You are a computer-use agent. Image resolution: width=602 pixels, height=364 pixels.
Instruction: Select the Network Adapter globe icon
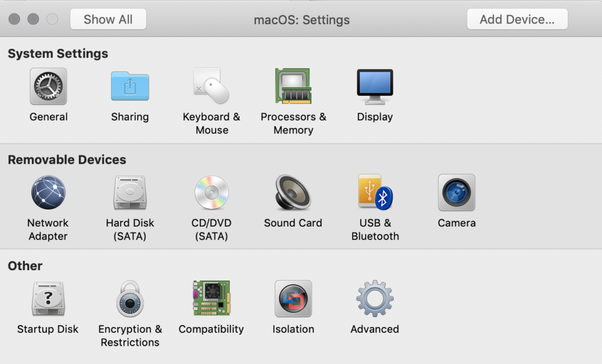pos(48,193)
